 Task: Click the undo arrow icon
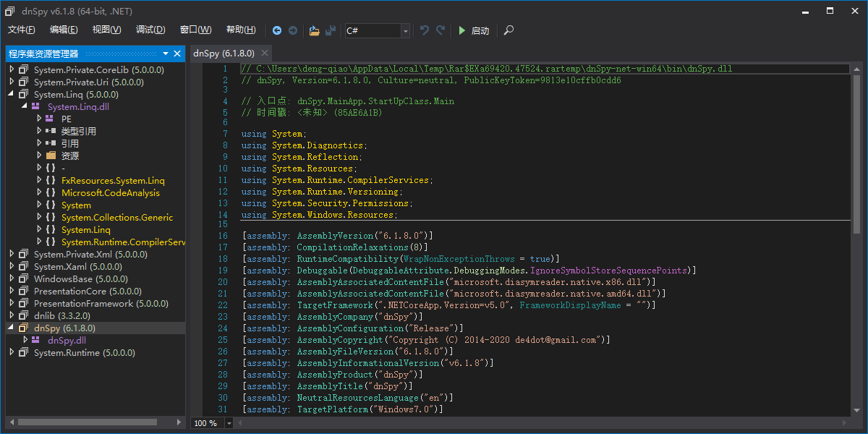click(x=425, y=30)
